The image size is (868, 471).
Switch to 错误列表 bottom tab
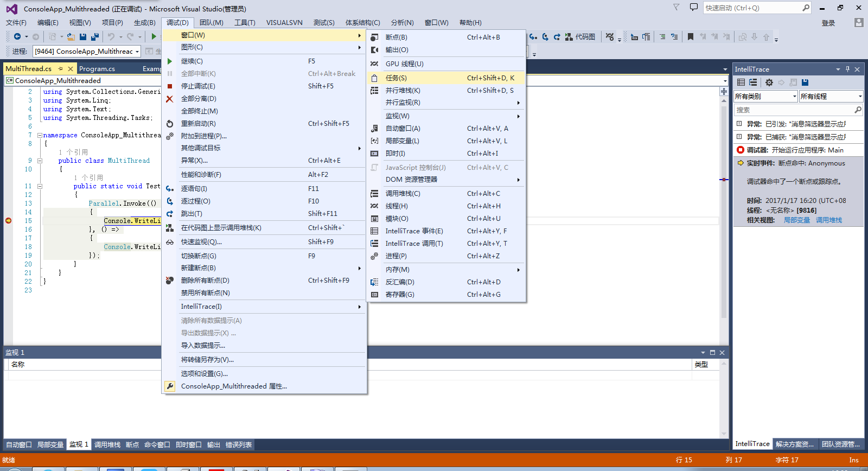pos(239,444)
